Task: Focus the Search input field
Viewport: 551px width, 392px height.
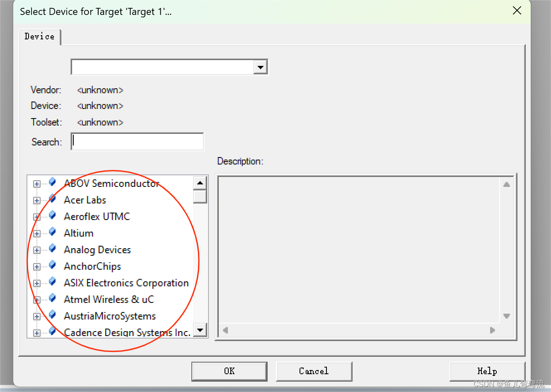Action: (x=138, y=142)
